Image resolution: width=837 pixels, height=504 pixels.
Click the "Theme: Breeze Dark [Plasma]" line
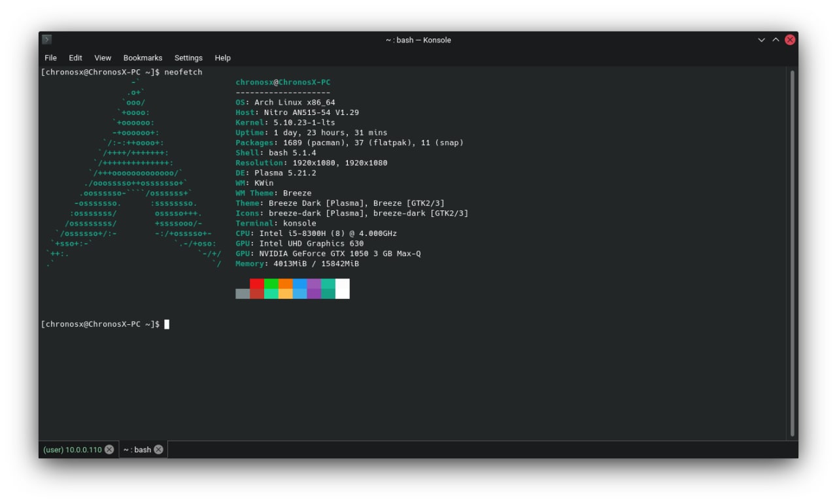[x=340, y=203]
